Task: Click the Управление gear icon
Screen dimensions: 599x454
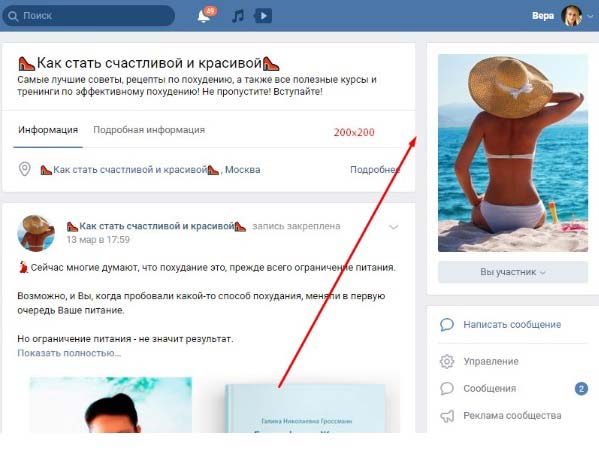Action: tap(447, 361)
